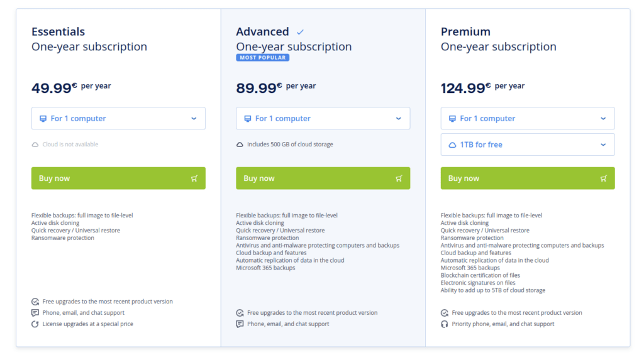Click the checkmark next to Advanced title
Screen dimensions: 644x355
(x=300, y=32)
